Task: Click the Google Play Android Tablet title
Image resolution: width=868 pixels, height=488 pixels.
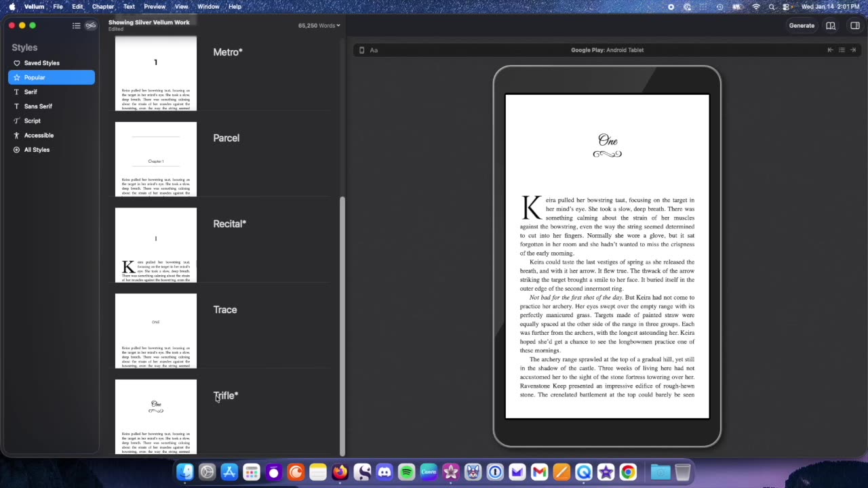Action: point(607,50)
